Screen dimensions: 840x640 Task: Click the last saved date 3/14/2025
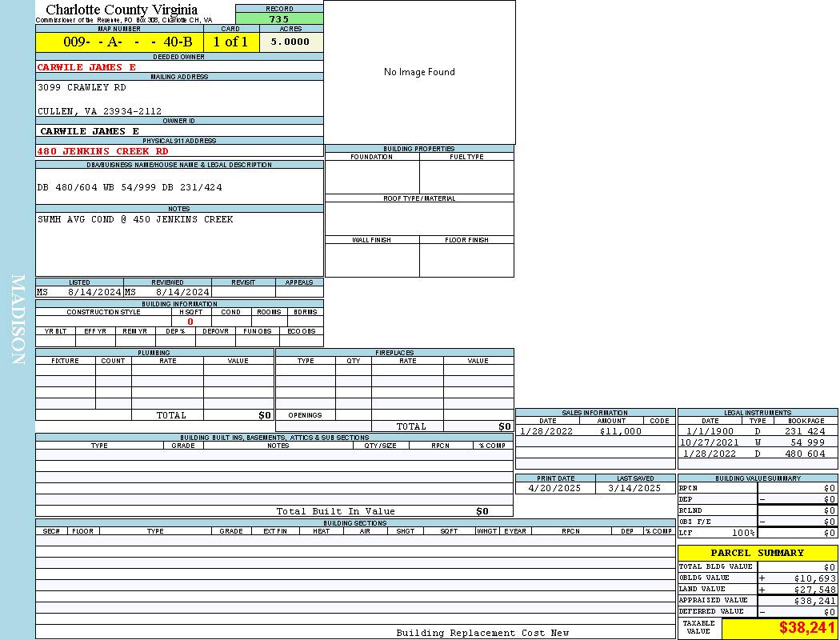pos(634,488)
